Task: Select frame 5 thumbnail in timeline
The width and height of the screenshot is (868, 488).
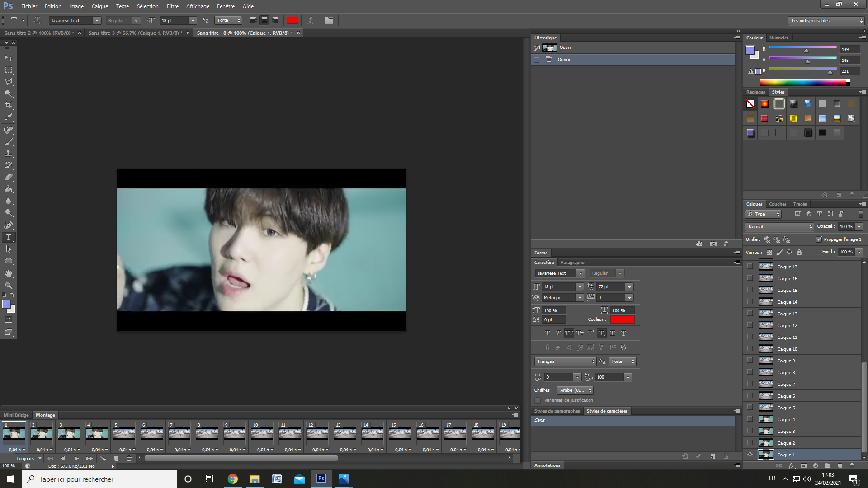Action: click(124, 434)
